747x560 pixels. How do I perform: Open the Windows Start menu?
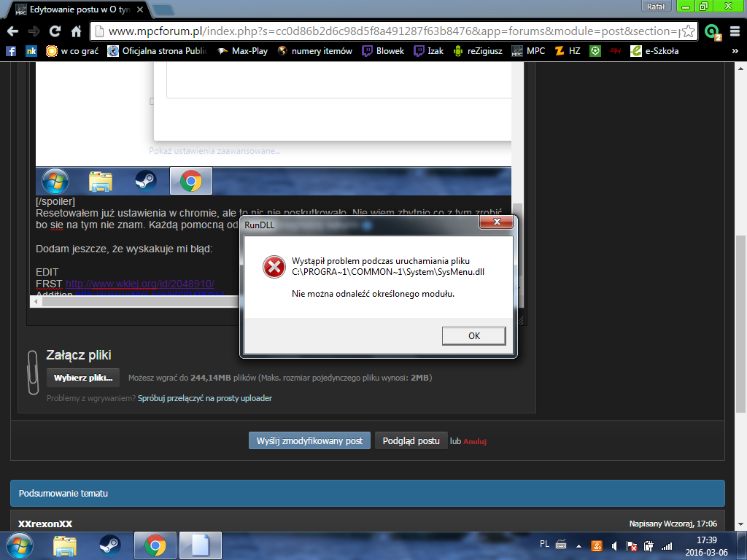pyautogui.click(x=20, y=545)
